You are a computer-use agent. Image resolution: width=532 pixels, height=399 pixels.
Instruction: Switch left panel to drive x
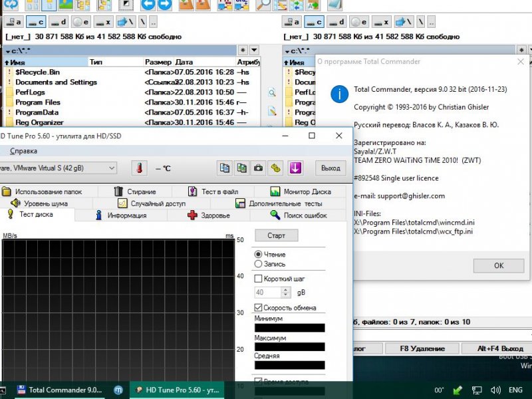[x=103, y=22]
